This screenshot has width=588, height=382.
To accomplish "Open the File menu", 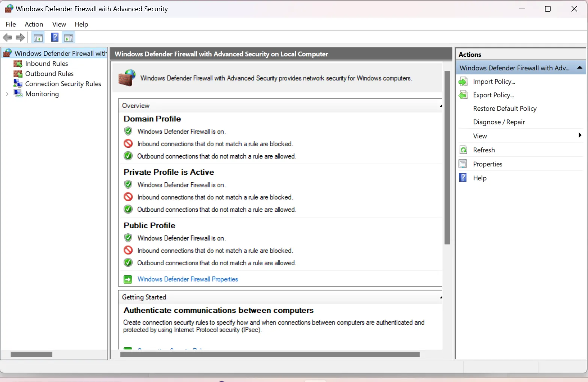I will click(11, 24).
